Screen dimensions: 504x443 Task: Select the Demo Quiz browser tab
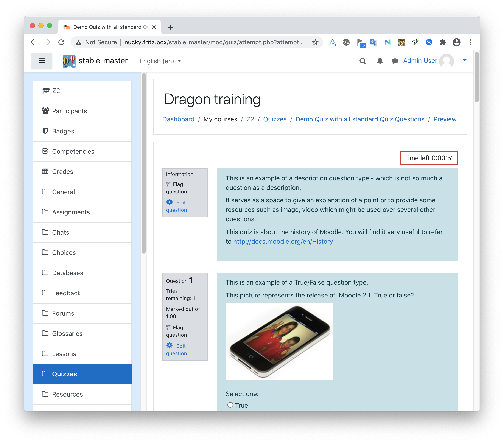point(109,27)
